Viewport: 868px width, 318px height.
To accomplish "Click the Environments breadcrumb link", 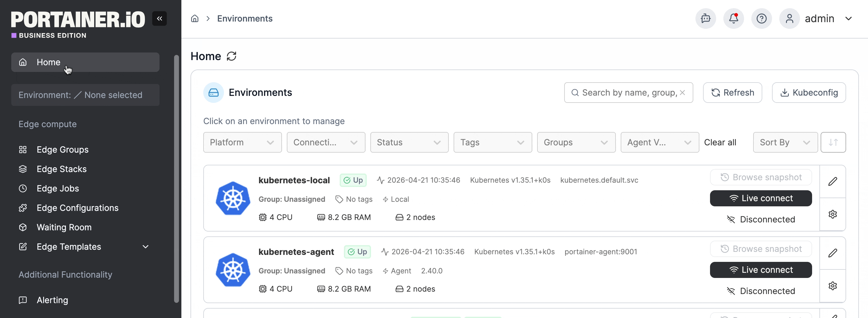I will coord(245,19).
